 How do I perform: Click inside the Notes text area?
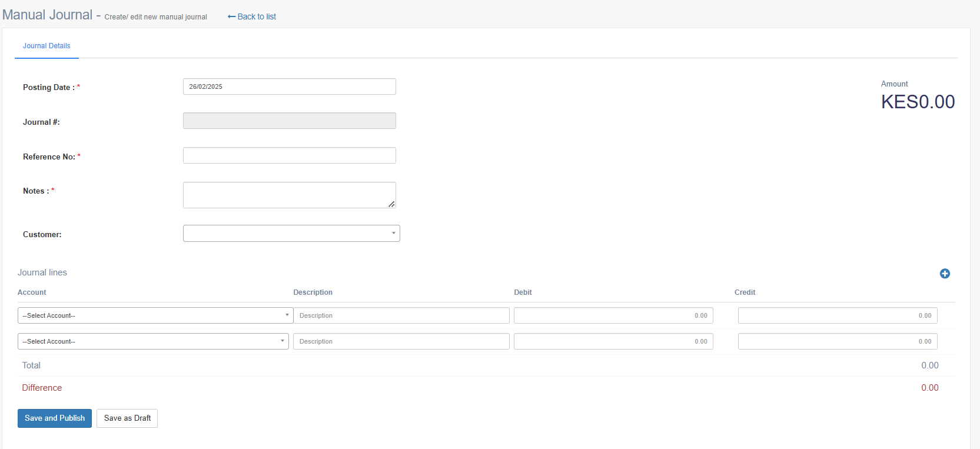point(288,194)
